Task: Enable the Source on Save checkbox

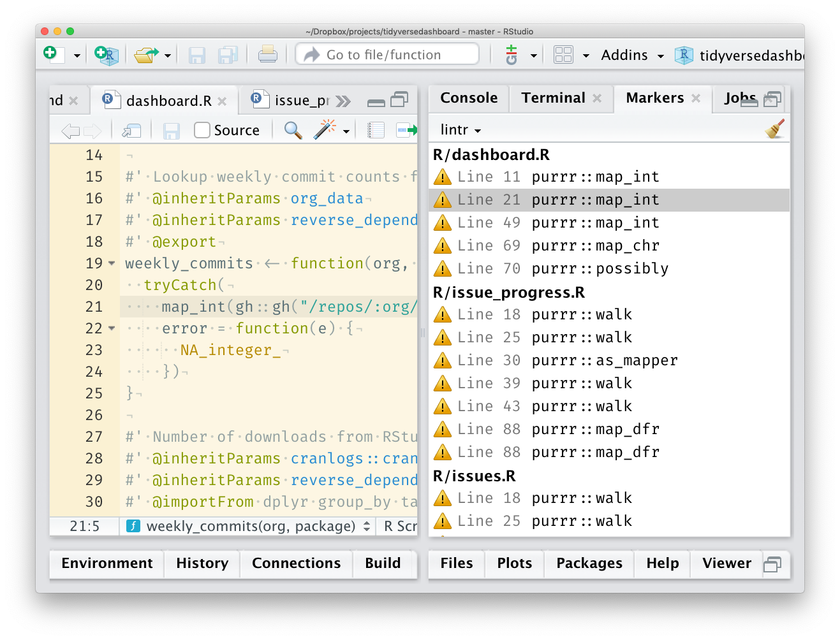Action: [202, 130]
